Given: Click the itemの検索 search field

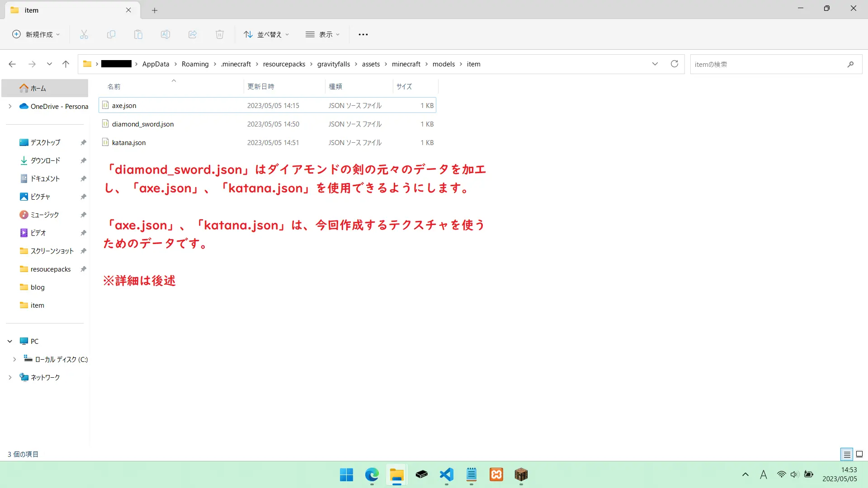Looking at the screenshot, I should pos(769,64).
